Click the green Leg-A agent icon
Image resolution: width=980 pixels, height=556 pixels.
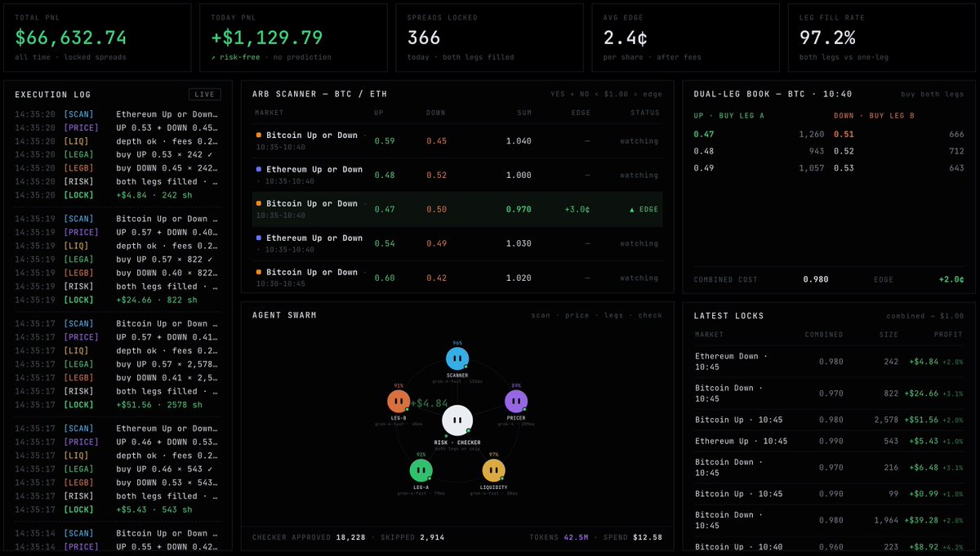(x=421, y=470)
